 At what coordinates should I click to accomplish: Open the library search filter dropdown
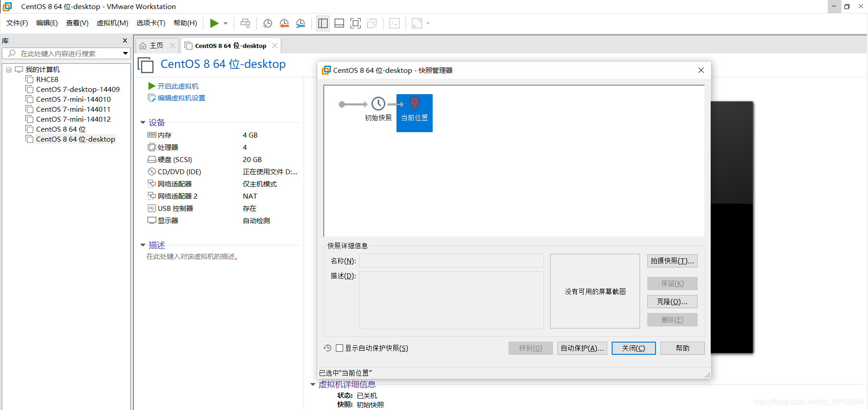pyautogui.click(x=125, y=53)
